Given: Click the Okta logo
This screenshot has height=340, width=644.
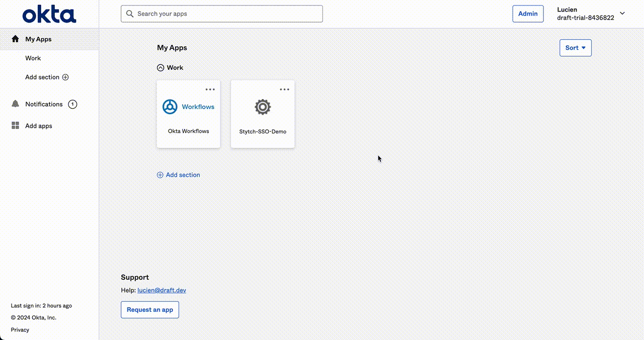Looking at the screenshot, I should click(x=49, y=14).
